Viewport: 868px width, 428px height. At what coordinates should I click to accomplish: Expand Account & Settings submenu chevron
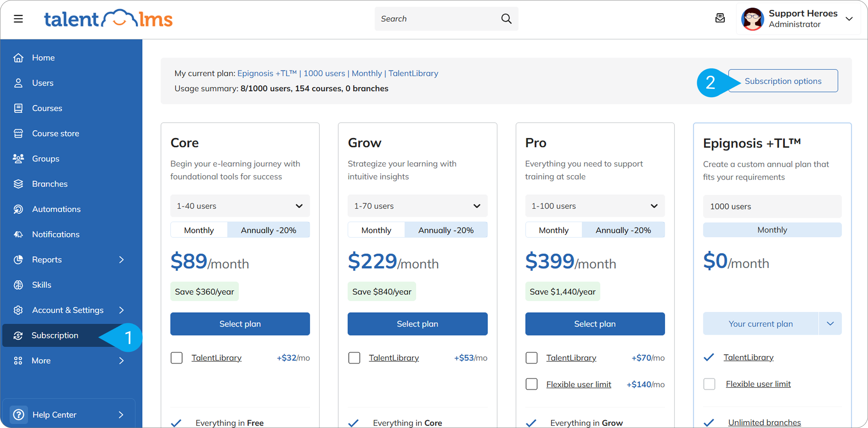pyautogui.click(x=121, y=310)
